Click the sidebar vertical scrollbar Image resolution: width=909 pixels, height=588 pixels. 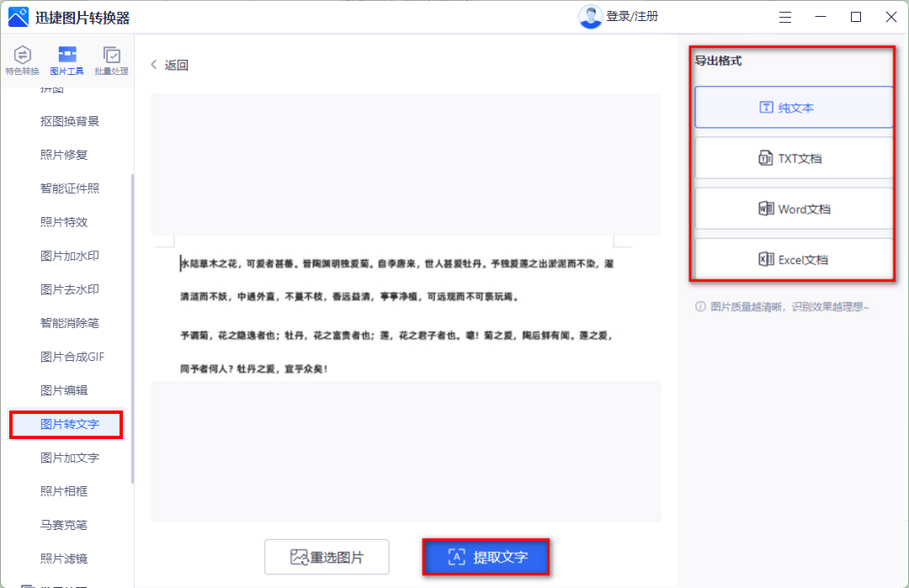(x=132, y=328)
